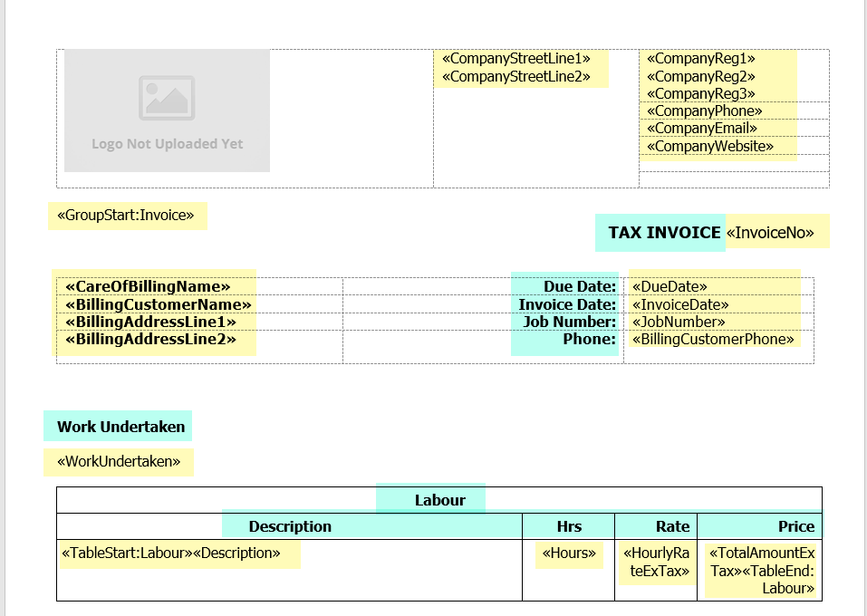Click the GroupStart:Invoice merge field
Screen dimensions: 867x616
[x=126, y=216]
